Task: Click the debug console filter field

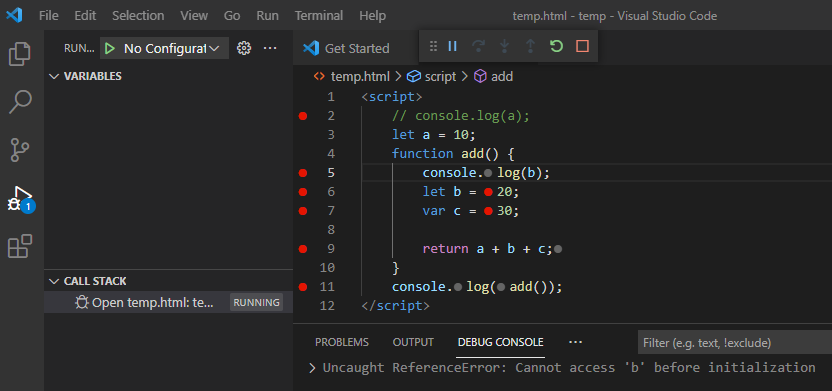Action: [734, 343]
